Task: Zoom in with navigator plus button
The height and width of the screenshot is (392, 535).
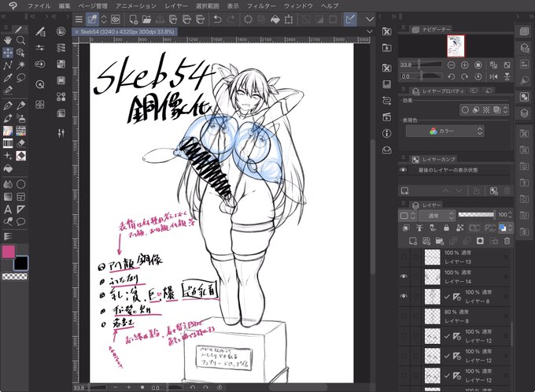Action: tap(464, 65)
